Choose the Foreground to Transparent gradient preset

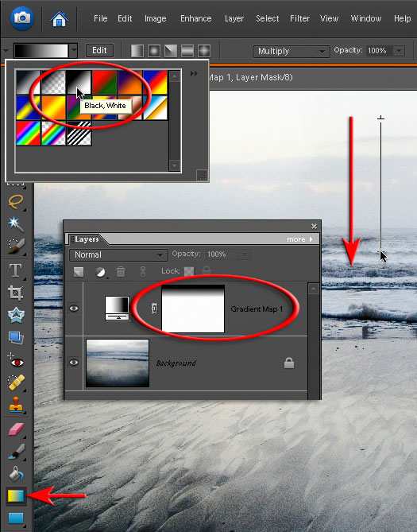[x=53, y=82]
